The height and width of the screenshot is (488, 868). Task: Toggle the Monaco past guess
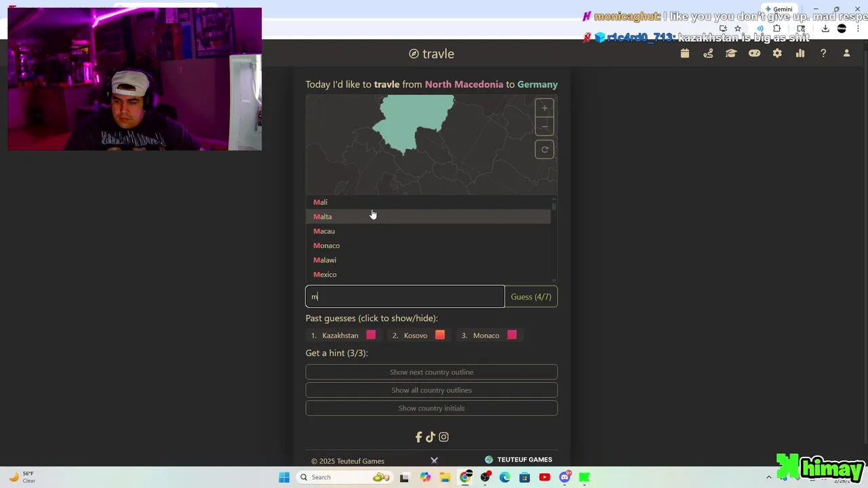pyautogui.click(x=489, y=335)
